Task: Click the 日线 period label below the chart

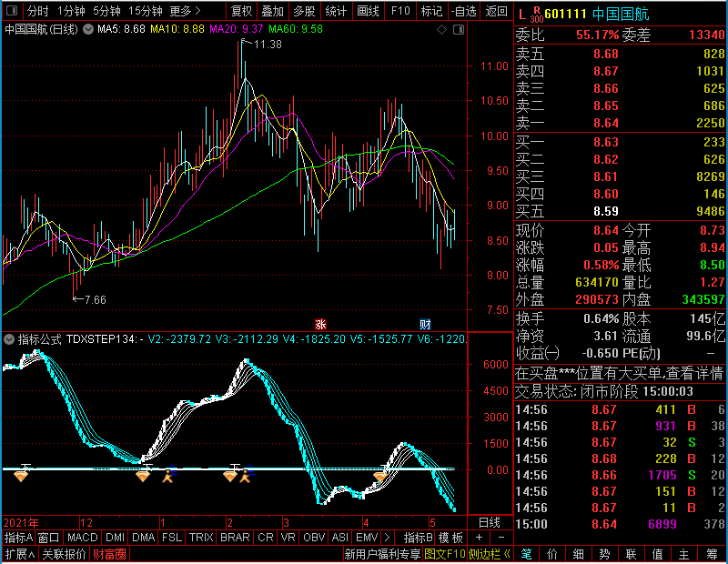Action: click(490, 523)
